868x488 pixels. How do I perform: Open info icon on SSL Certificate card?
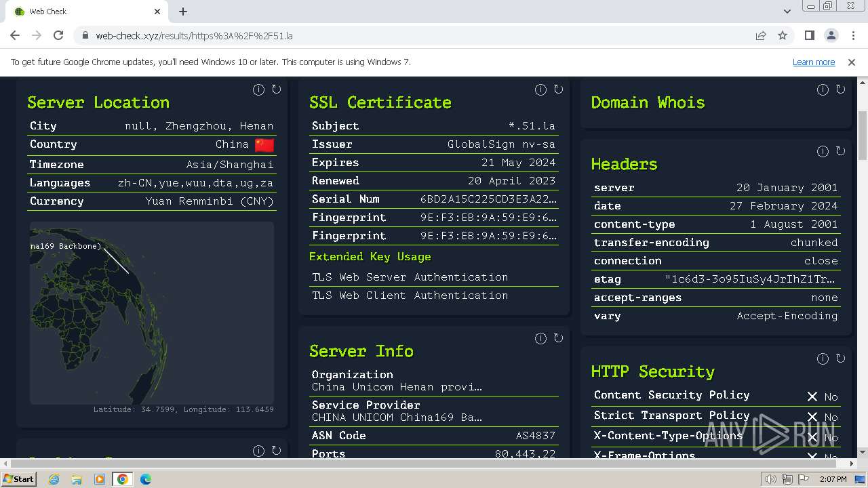pos(540,89)
